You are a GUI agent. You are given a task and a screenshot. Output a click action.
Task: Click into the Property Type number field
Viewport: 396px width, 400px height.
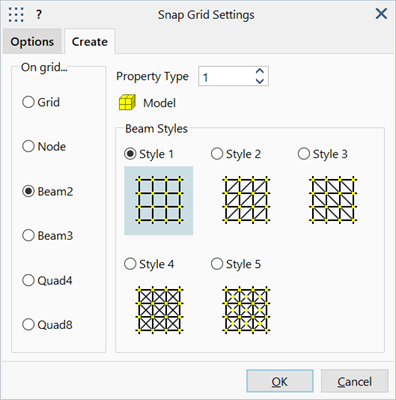coord(227,77)
